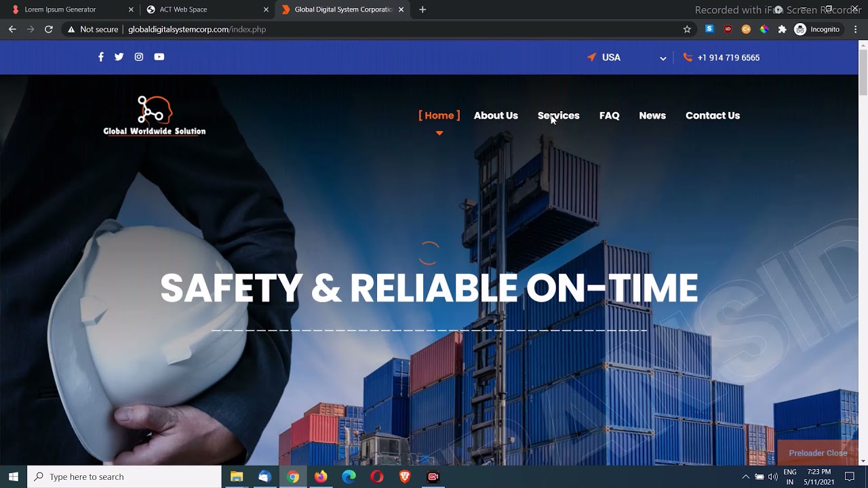Click the Not secure warning indicator
Viewport: 868px width, 488px height.
coord(93,29)
